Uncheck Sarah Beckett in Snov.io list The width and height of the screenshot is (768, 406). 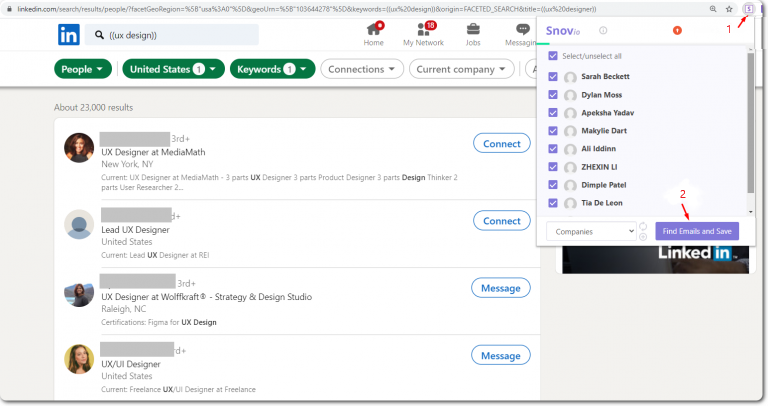click(553, 76)
